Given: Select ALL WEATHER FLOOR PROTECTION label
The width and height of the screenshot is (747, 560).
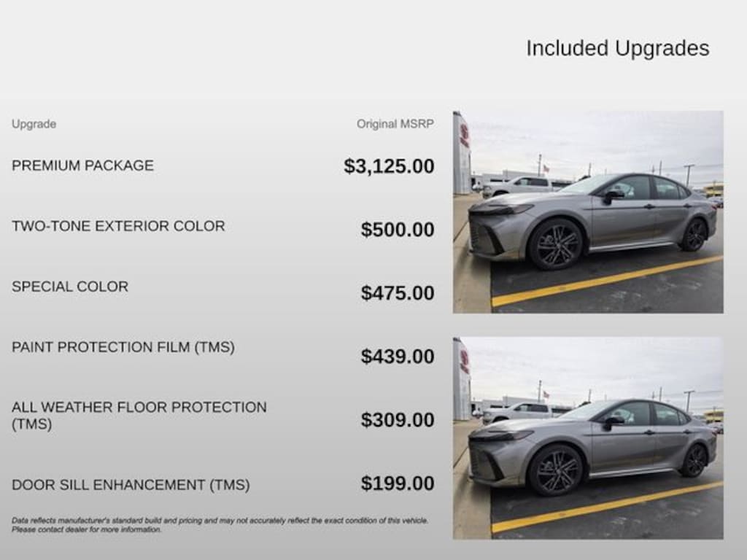Looking at the screenshot, I should click(139, 408).
